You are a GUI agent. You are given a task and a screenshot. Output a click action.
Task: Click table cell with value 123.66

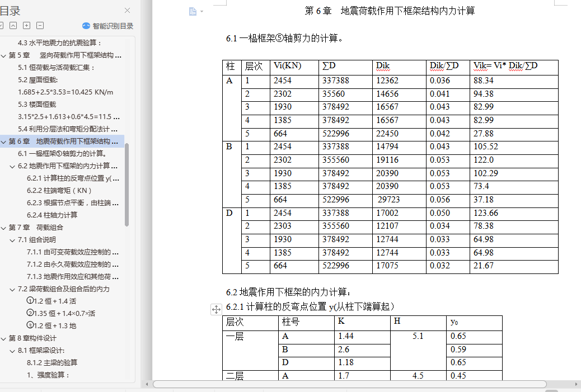coord(514,214)
